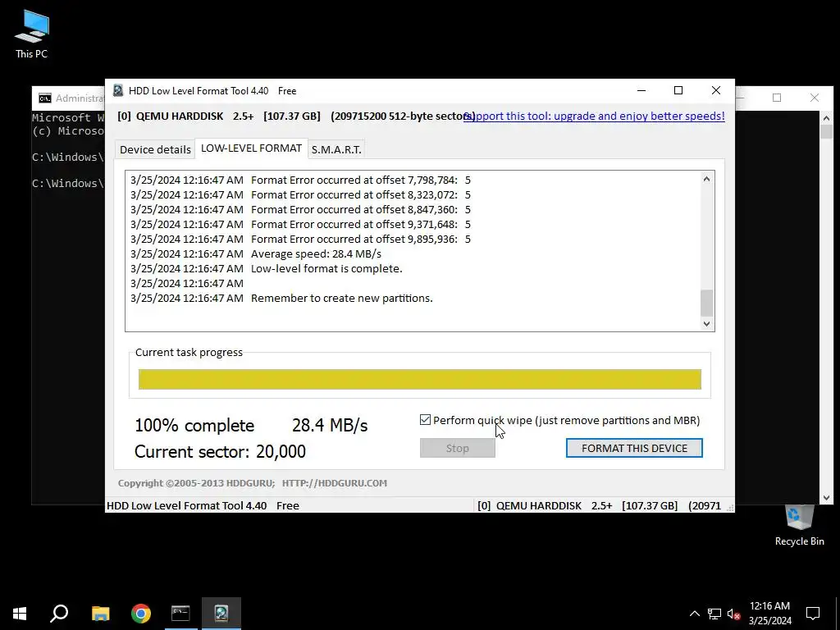Select error log line at offset 7,798,784
The width and height of the screenshot is (840, 630).
pos(300,180)
